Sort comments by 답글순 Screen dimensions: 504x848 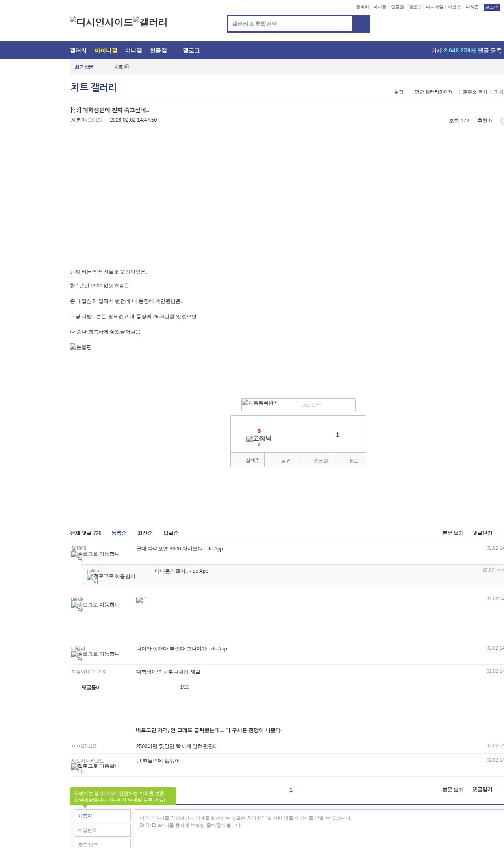click(171, 533)
